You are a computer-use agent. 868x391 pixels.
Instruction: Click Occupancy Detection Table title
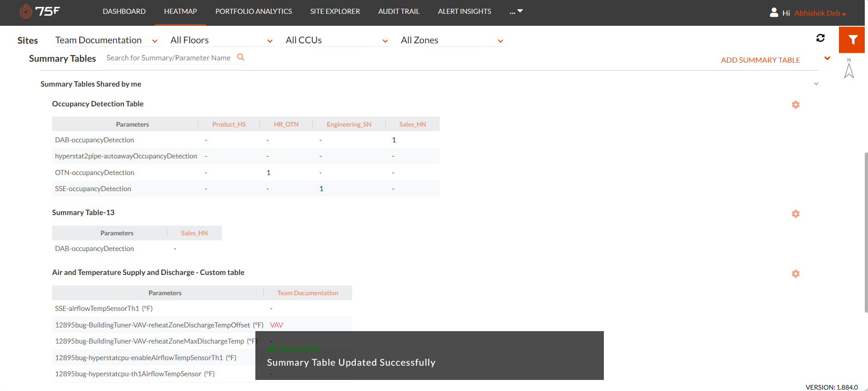[x=98, y=104]
